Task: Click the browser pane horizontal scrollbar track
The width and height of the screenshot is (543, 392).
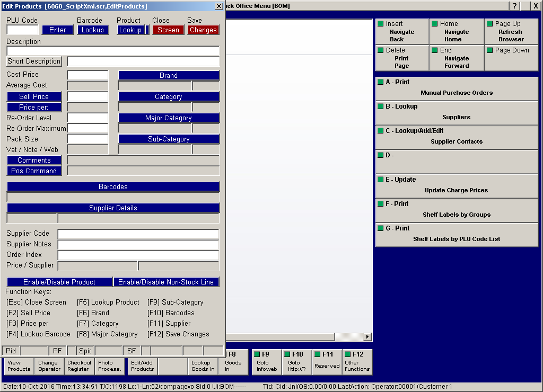Action: click(x=349, y=336)
